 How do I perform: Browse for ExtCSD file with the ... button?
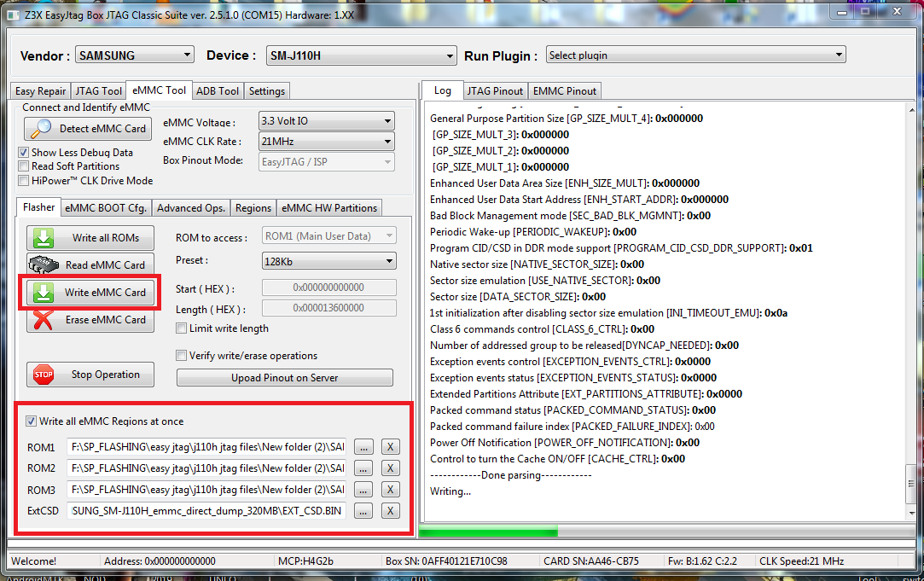point(363,511)
